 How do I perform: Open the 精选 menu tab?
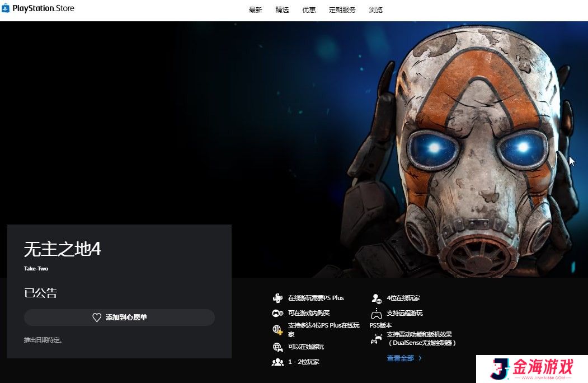click(282, 10)
